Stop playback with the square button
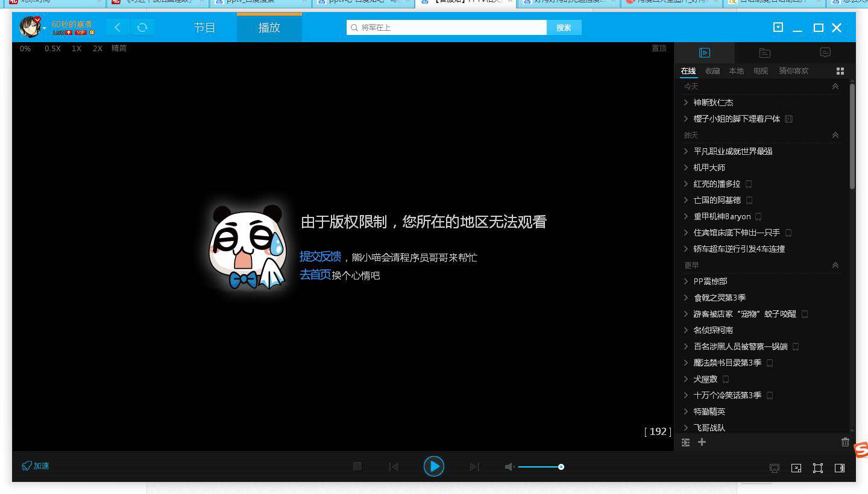 (x=357, y=466)
